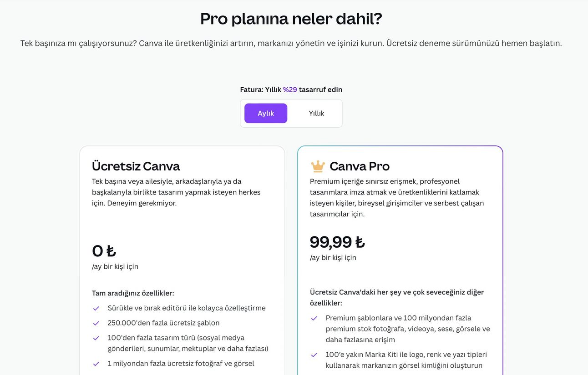Click the Canva Pro description paragraph
The height and width of the screenshot is (375, 588).
tap(397, 198)
